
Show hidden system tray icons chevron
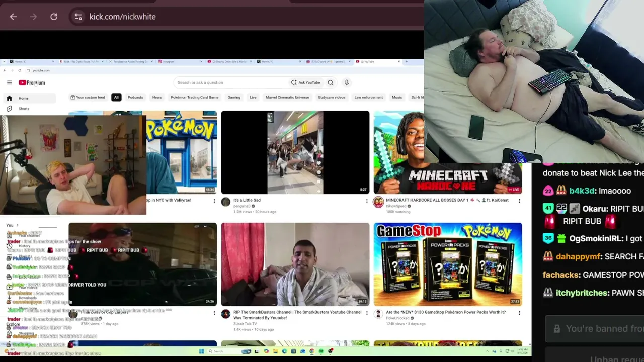click(x=487, y=351)
